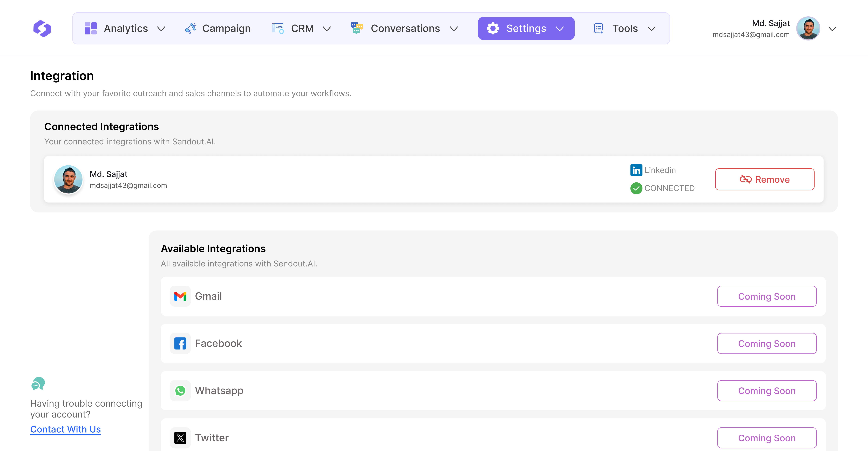Screen dimensions: 868x451
Task: Click Coming Soon button for Gmail
Action: coord(767,296)
